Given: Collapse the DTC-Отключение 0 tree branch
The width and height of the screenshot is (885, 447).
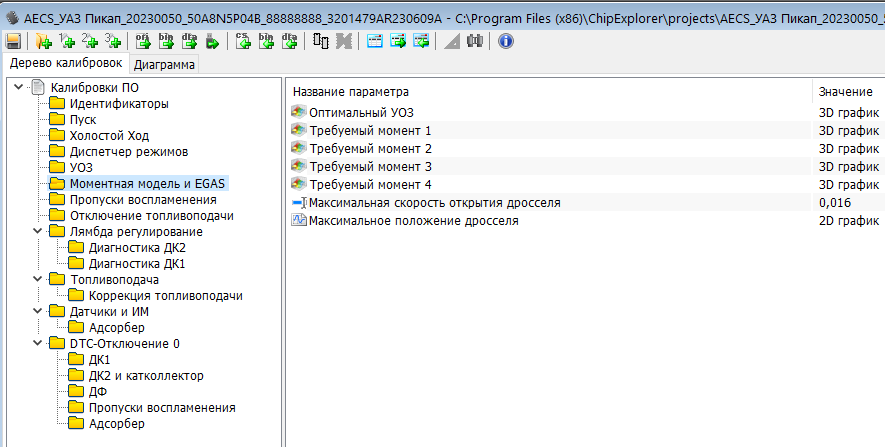Looking at the screenshot, I should click(38, 344).
